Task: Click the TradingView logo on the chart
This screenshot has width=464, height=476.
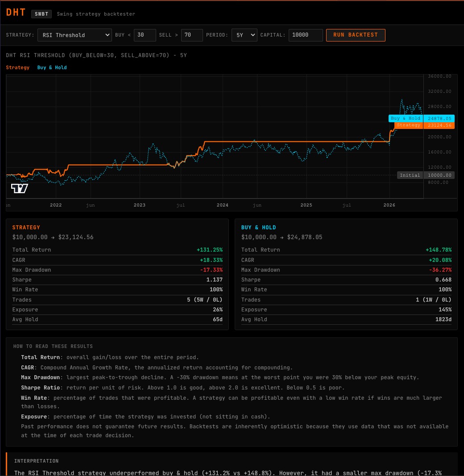Action: pos(20,189)
